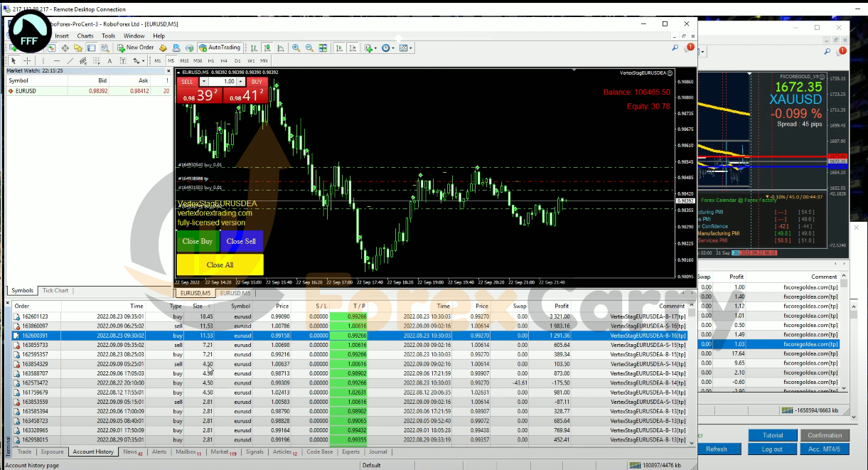
Task: Toggle the AutoTrading button
Action: [220, 48]
